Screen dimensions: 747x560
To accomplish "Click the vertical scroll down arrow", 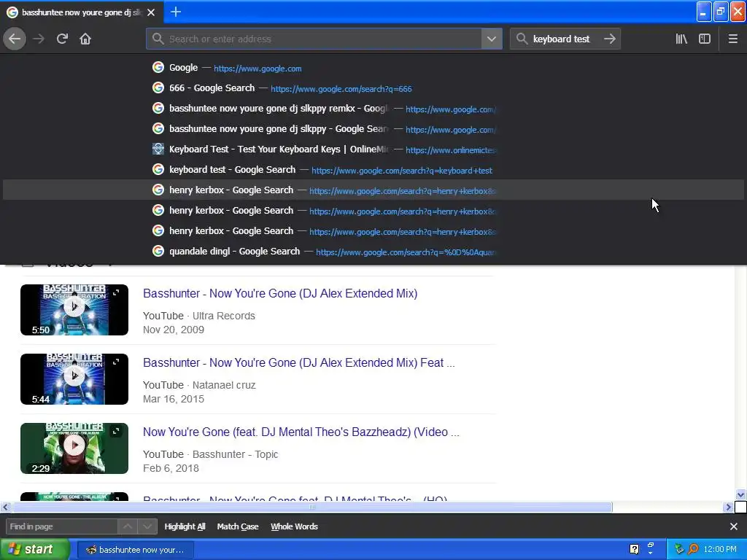I will click(x=740, y=495).
